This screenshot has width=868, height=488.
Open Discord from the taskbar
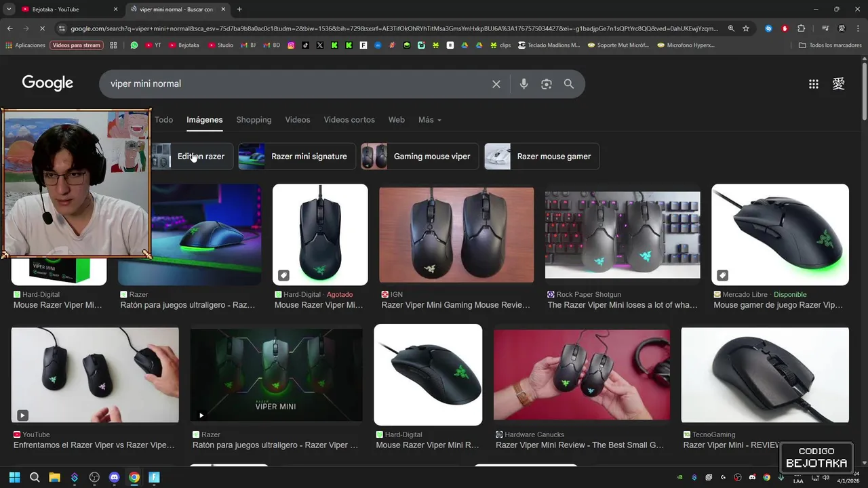pyautogui.click(x=114, y=477)
